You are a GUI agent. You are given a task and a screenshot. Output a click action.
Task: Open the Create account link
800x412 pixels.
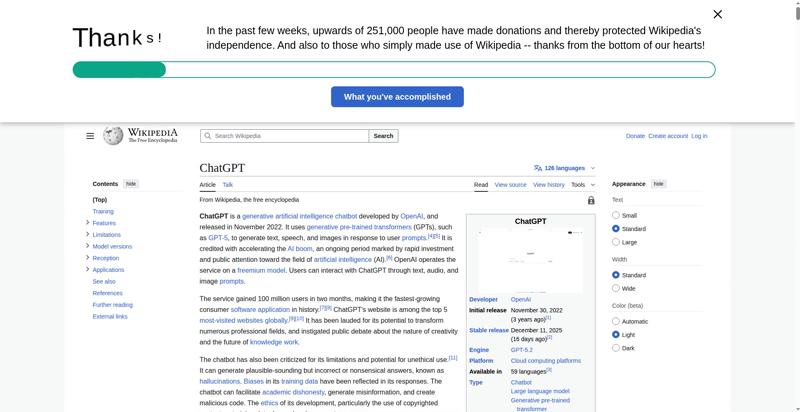[668, 136]
